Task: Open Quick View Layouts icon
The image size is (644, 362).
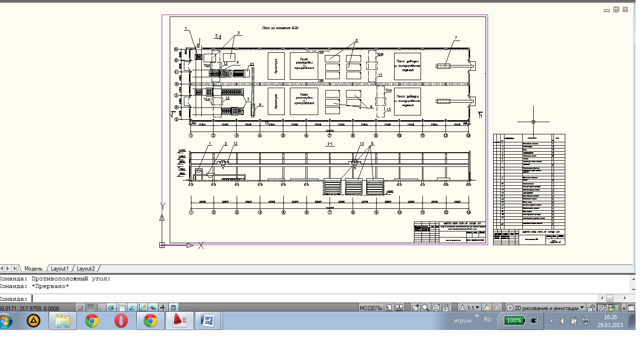Action: (x=389, y=308)
